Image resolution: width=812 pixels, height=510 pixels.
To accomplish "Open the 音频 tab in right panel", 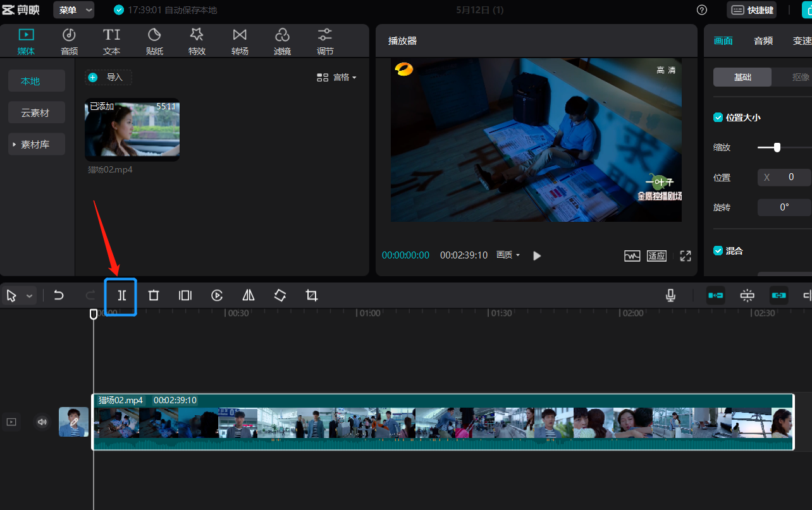I will tap(763, 41).
